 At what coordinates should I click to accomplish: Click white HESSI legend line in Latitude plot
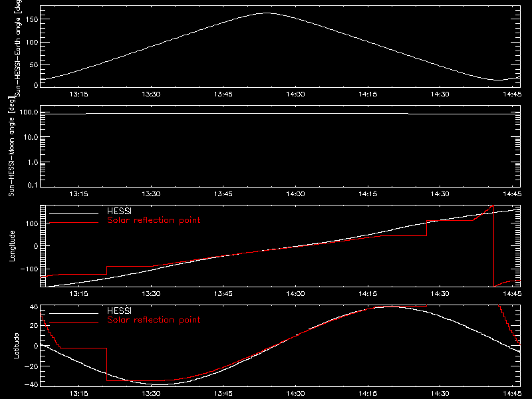pyautogui.click(x=74, y=313)
